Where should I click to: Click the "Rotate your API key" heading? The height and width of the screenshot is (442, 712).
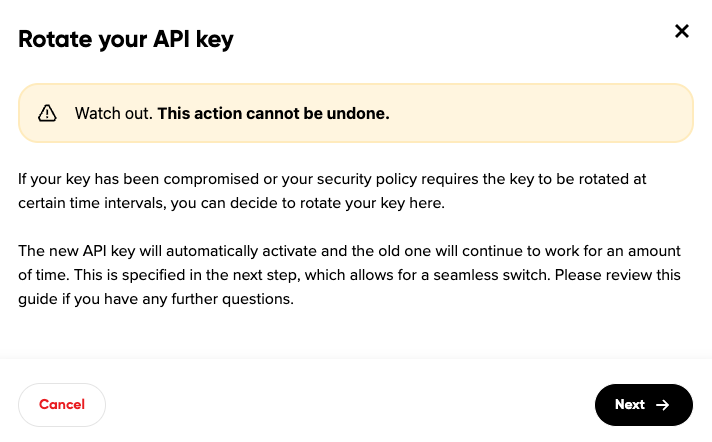coord(126,40)
